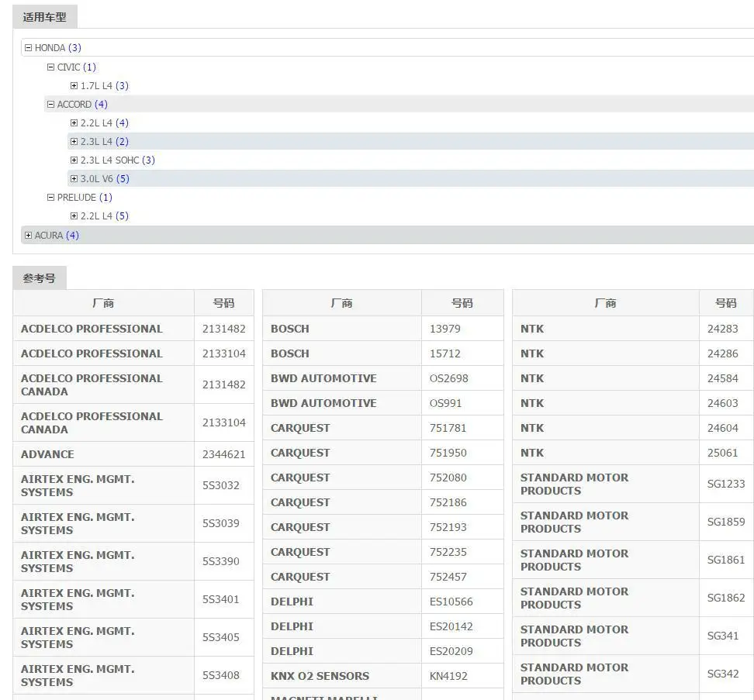754x700 pixels.
Task: Select the 2.3L L4 (2) engine label
Action: 105,142
